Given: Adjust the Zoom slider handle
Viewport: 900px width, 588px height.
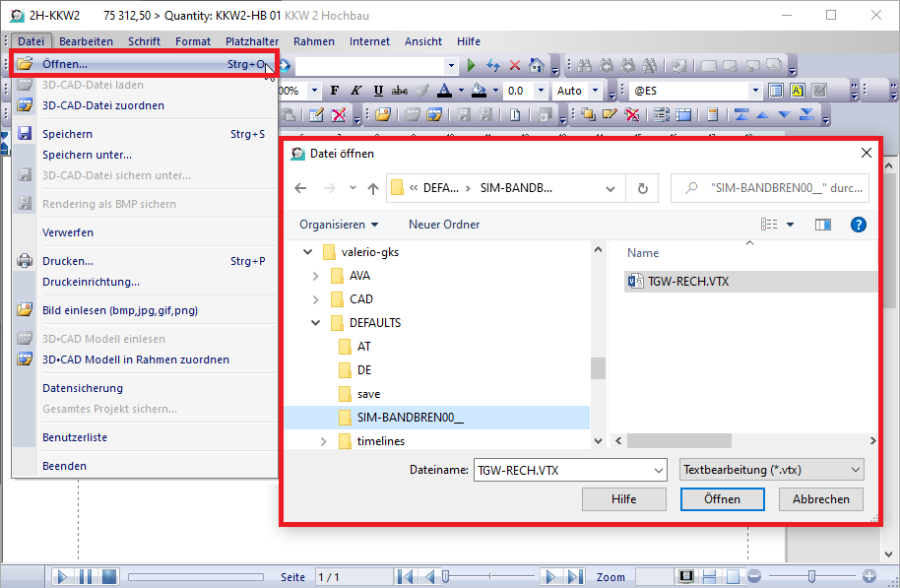Looking at the screenshot, I should pyautogui.click(x=810, y=577).
